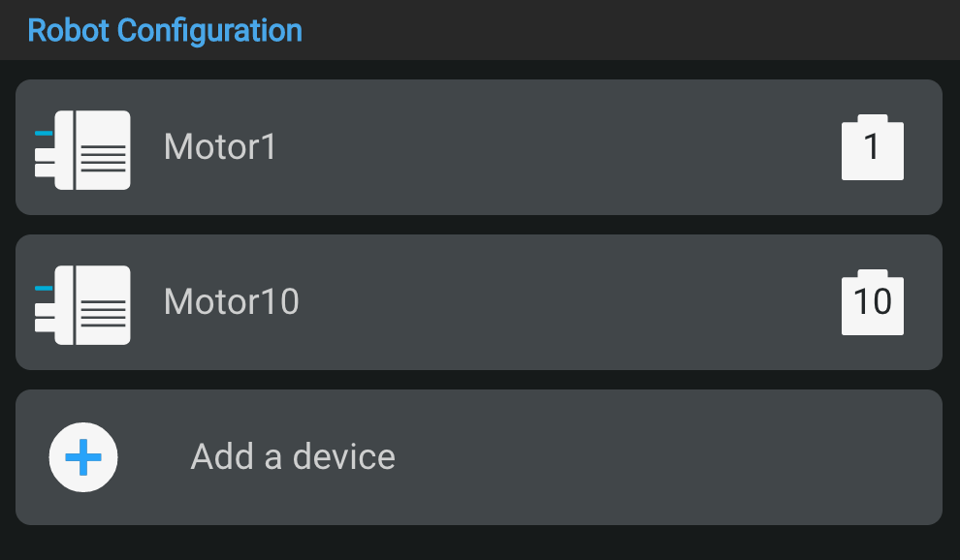Click the Motor1 name label

click(220, 147)
